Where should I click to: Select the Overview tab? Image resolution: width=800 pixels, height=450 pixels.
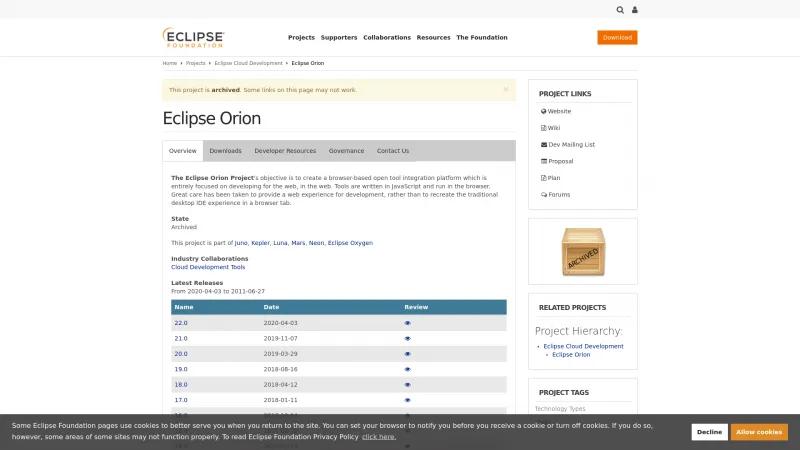point(183,151)
